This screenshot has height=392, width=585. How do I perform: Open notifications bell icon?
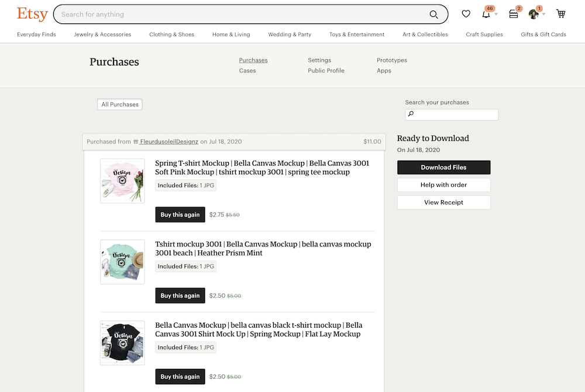(486, 14)
